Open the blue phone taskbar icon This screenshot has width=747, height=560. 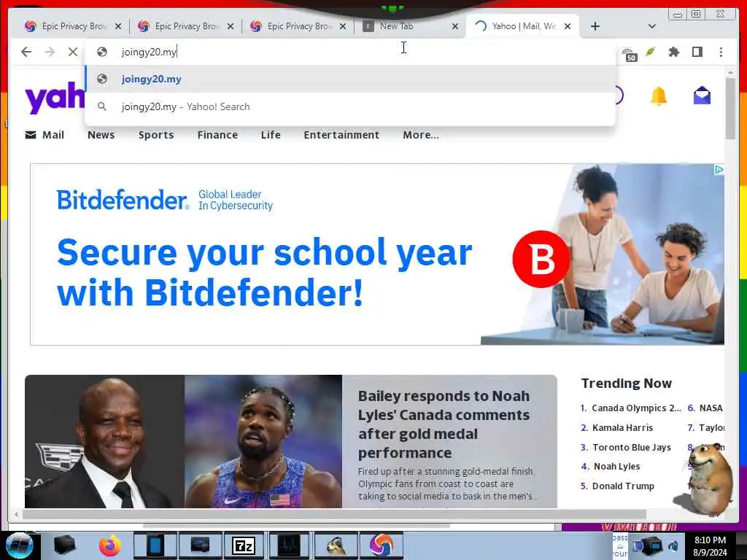pyautogui.click(x=155, y=545)
